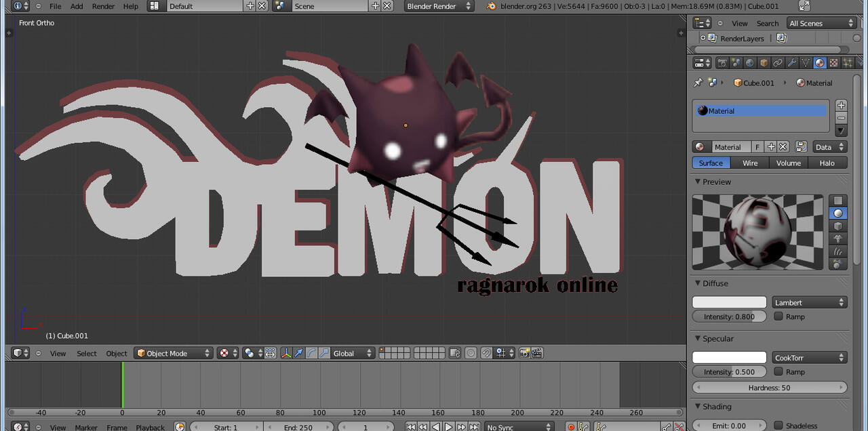Enable Diffuse Ramp checkbox
This screenshot has height=431, width=868.
778,316
